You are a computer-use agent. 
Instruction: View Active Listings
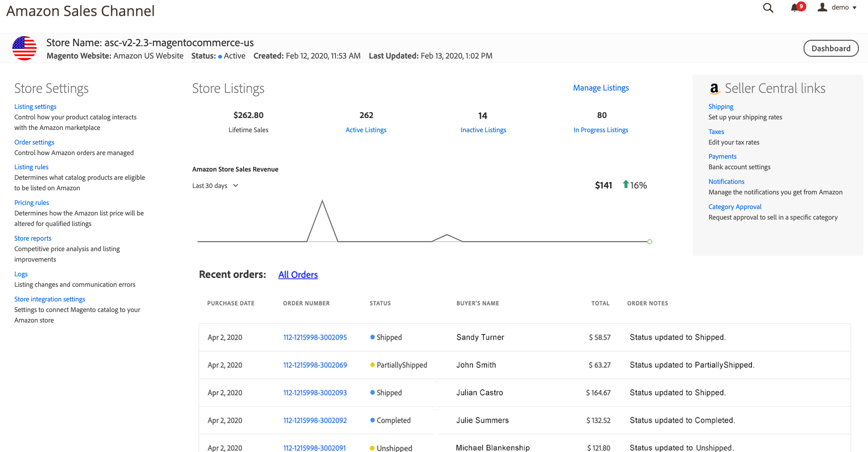(x=366, y=130)
